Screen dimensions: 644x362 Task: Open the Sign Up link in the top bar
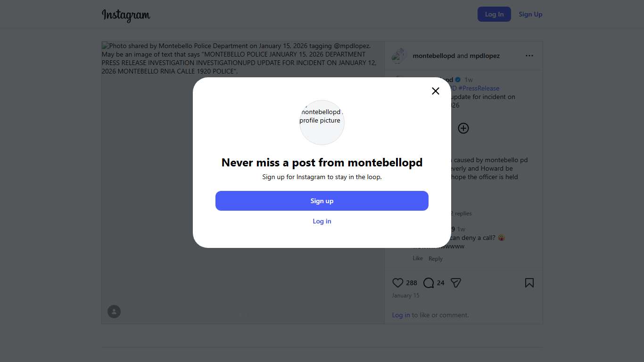pyautogui.click(x=530, y=14)
